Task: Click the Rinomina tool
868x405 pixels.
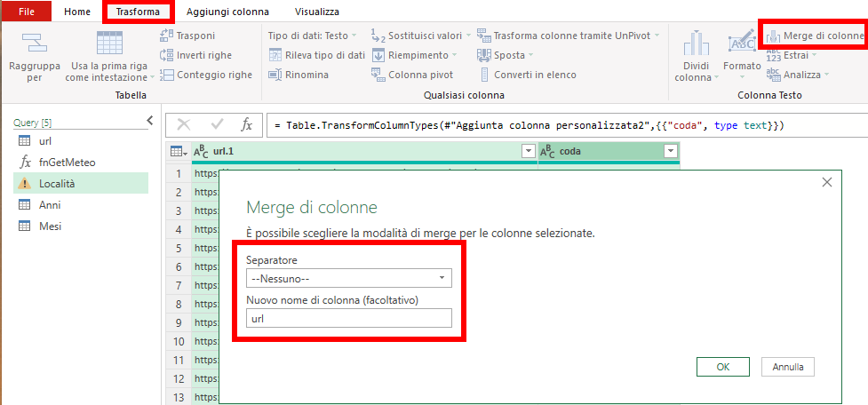Action: [299, 74]
